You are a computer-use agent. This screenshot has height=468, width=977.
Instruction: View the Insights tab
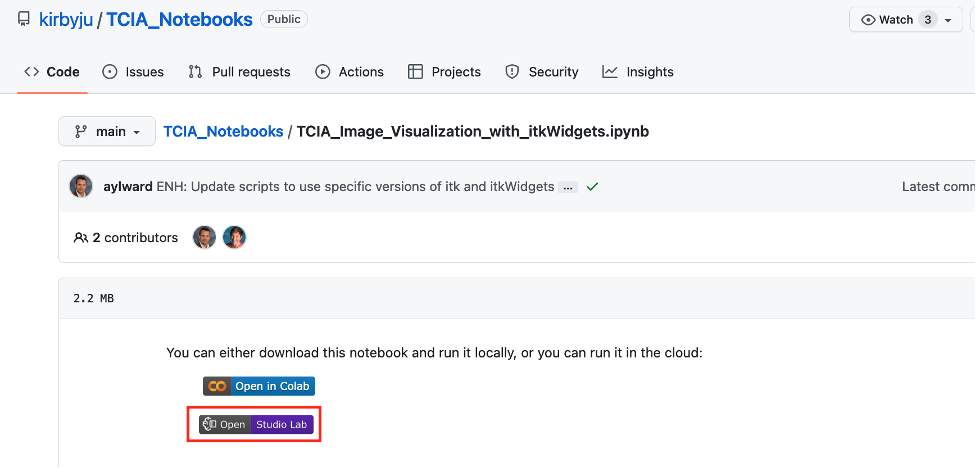click(638, 72)
